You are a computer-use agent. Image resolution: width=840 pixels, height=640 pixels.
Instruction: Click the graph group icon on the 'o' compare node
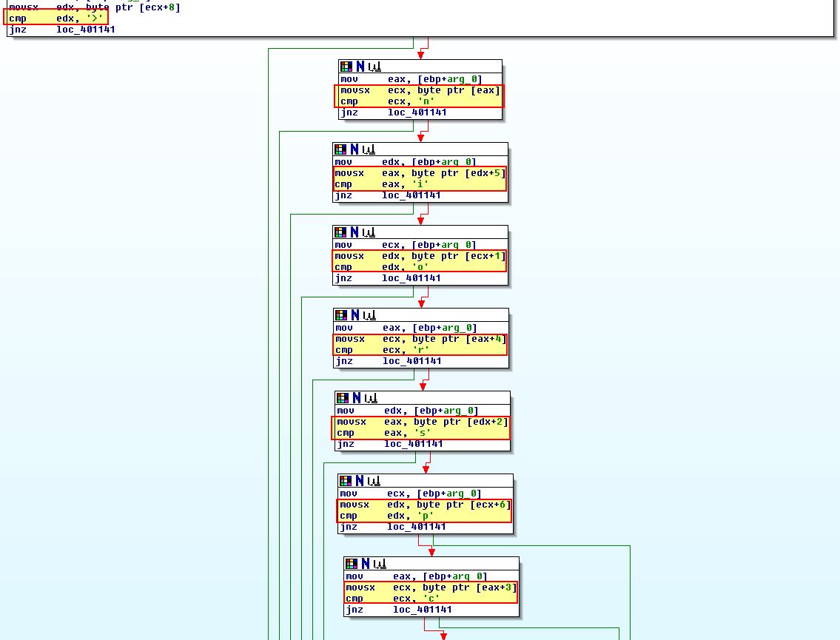pos(369,232)
